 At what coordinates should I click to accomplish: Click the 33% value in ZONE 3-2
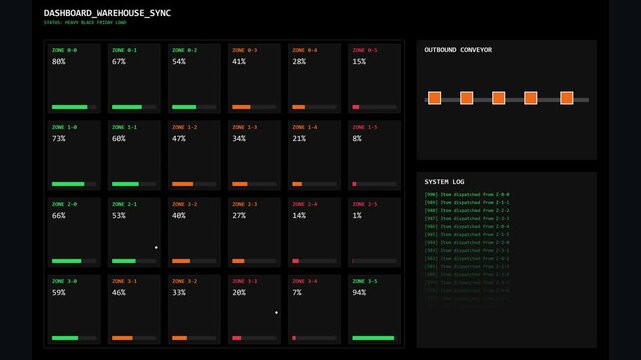pos(179,293)
